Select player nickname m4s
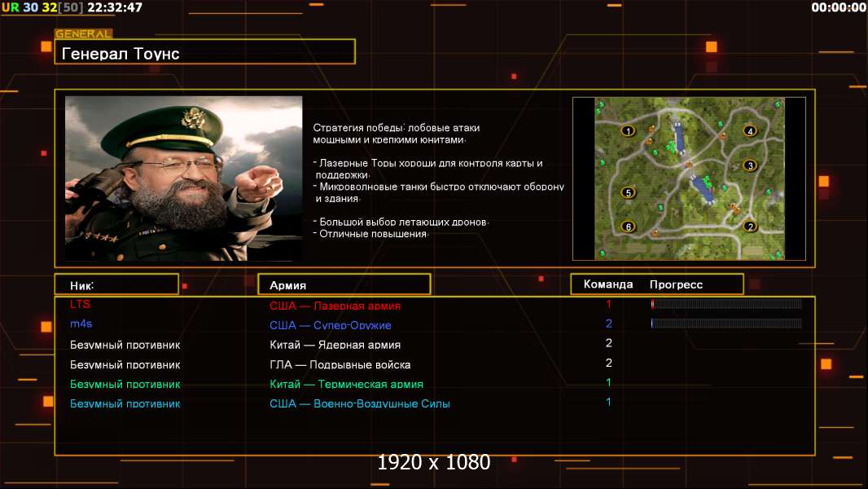 pos(81,324)
